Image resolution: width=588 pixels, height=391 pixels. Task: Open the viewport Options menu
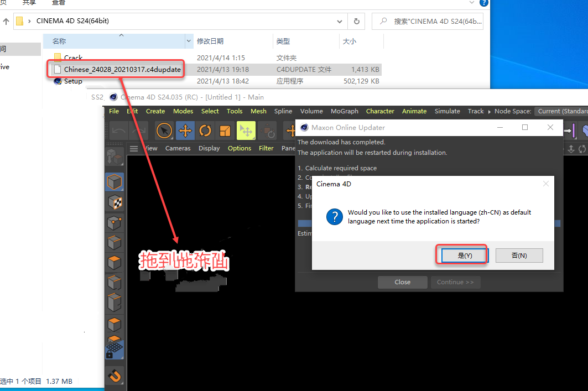[x=240, y=148]
